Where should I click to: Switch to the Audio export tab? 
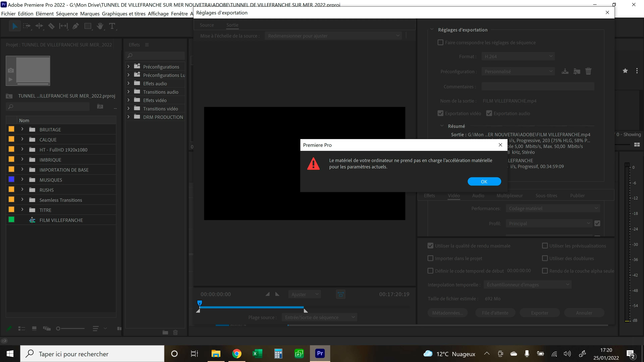(478, 196)
